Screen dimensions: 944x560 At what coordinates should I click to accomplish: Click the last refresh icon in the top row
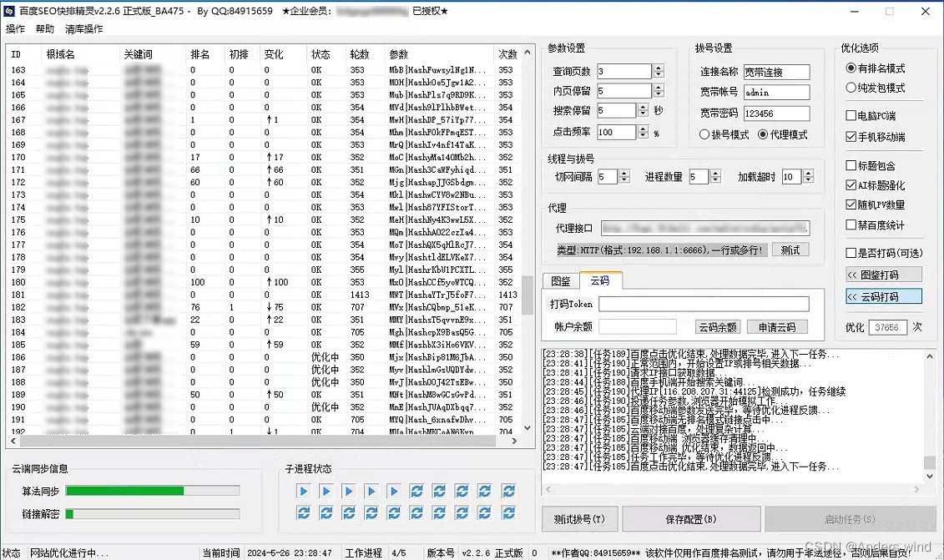pyautogui.click(x=508, y=492)
